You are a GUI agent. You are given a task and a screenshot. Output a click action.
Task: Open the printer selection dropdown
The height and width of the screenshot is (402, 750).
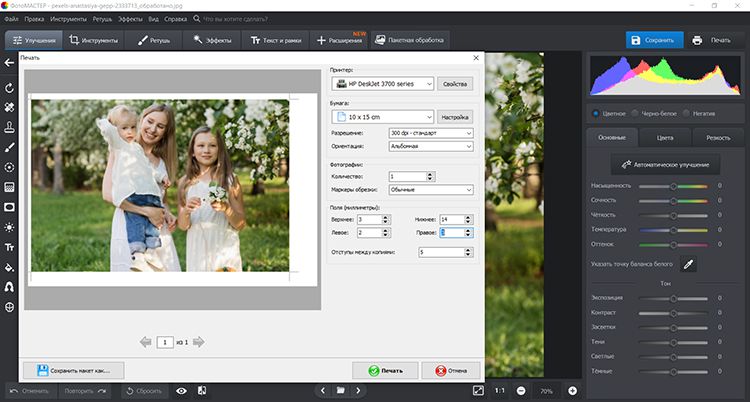click(381, 85)
